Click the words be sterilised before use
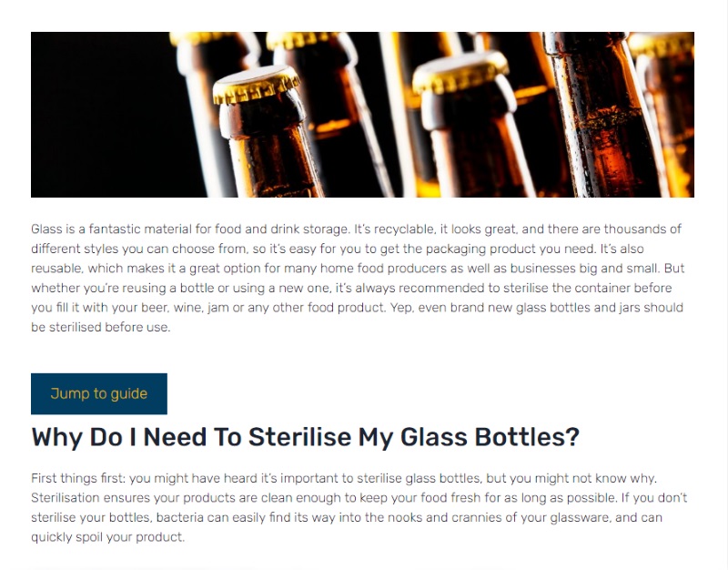 (100, 327)
